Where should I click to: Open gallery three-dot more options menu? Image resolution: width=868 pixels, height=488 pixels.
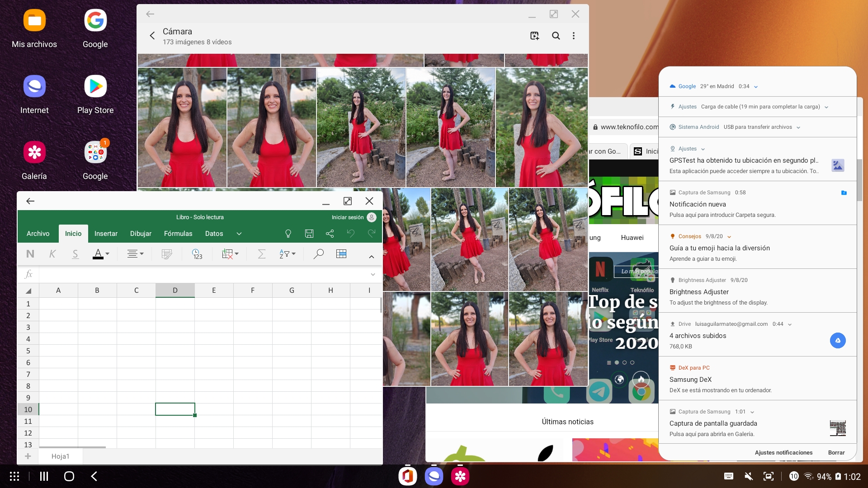click(574, 36)
